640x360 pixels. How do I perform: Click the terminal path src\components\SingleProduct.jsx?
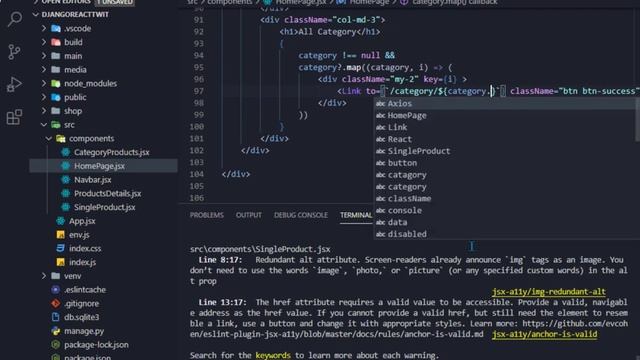pyautogui.click(x=260, y=249)
